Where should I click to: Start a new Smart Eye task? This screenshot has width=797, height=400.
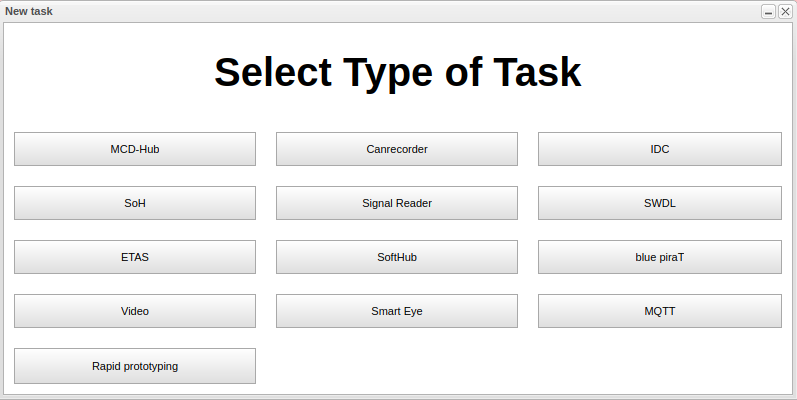pos(397,311)
